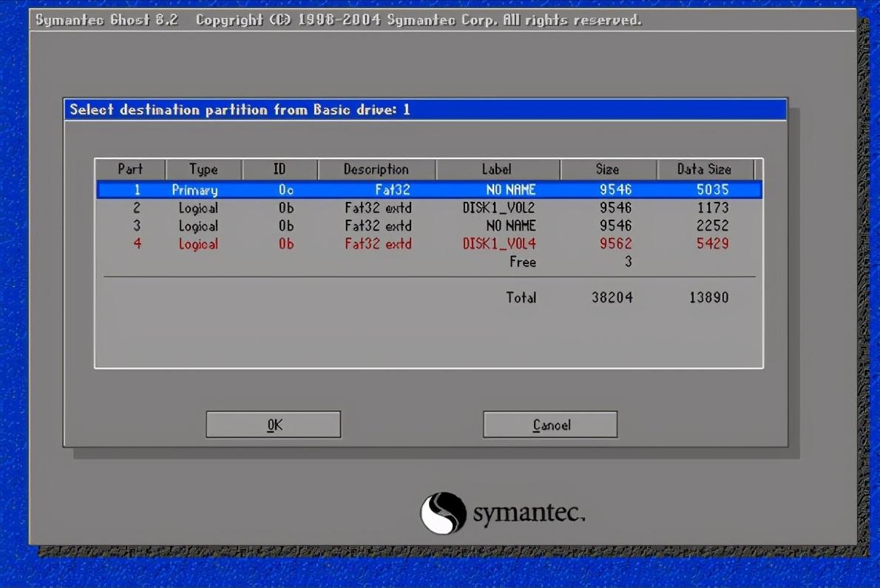Click the symantec wordmark text
This screenshot has width=880, height=588.
click(x=529, y=513)
